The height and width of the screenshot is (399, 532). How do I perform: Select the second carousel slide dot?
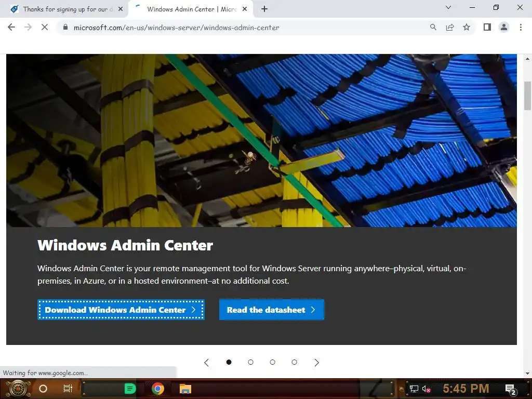[x=251, y=362]
